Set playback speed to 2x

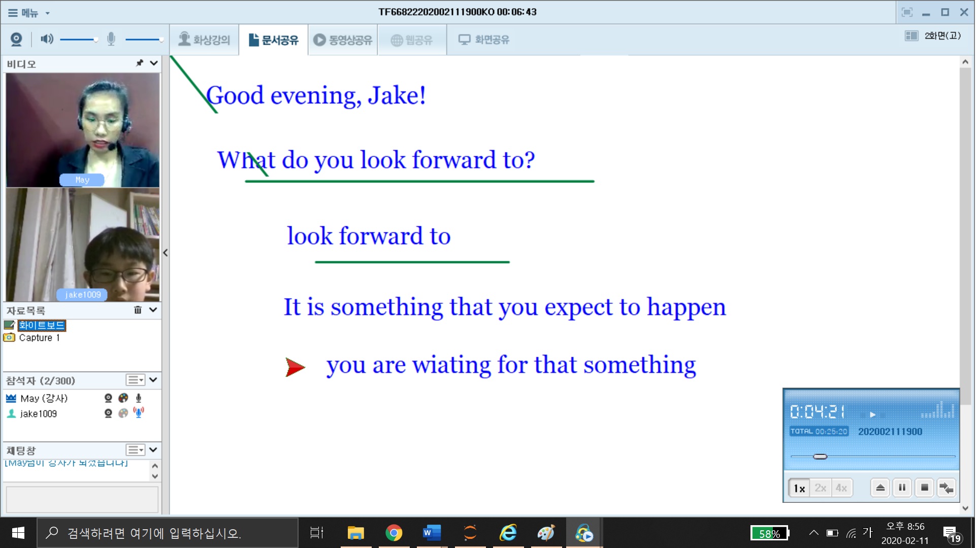[820, 488]
